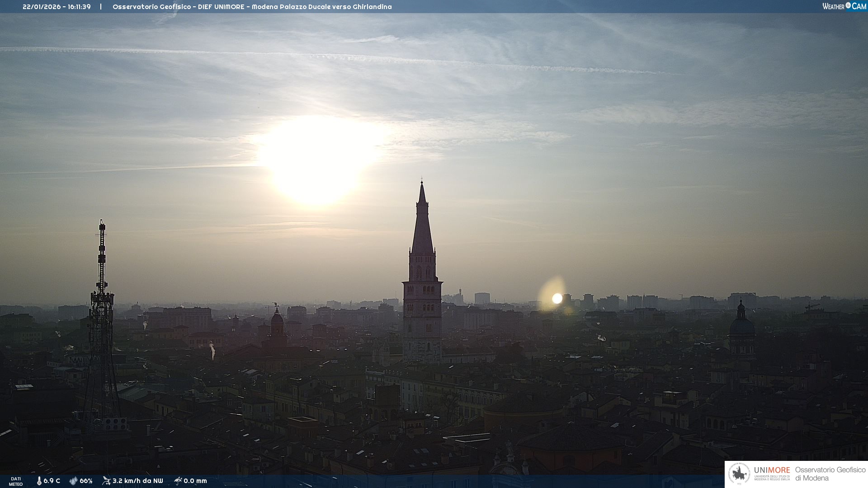Click the date and time stamp
The height and width of the screenshot is (488, 868).
(57, 7)
